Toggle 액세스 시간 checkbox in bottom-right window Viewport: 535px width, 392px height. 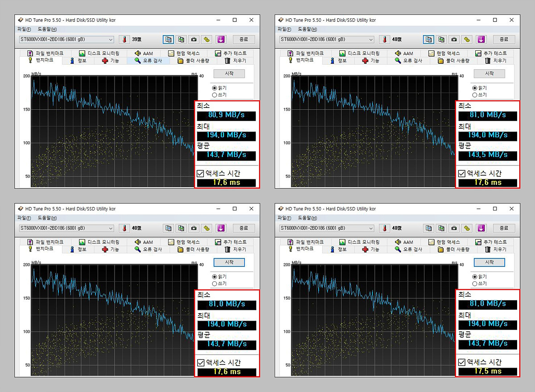[461, 362]
